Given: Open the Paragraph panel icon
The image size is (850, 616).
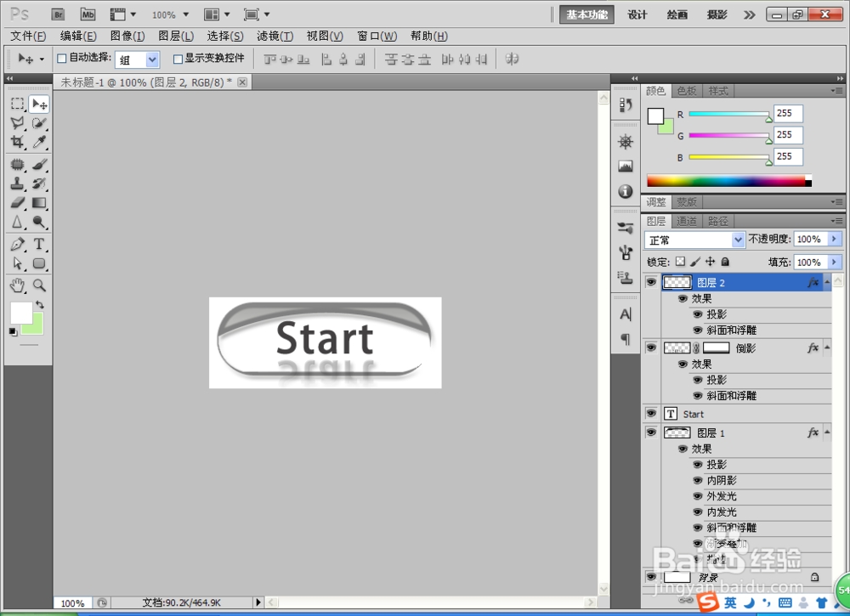Looking at the screenshot, I should click(626, 339).
